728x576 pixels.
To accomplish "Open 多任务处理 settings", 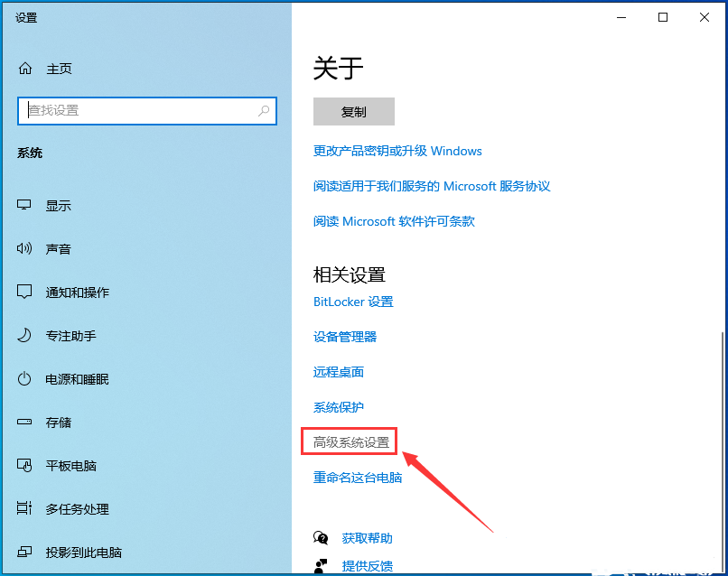I will tap(77, 509).
